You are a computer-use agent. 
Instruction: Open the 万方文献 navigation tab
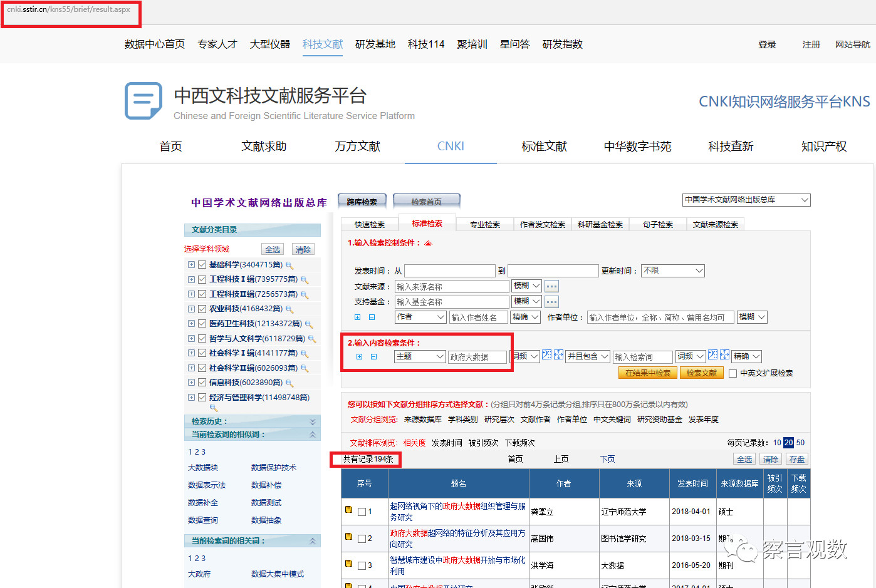click(x=357, y=147)
